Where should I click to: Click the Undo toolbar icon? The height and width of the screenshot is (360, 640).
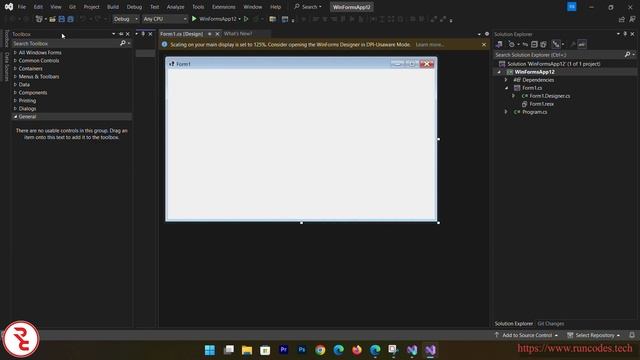pos(83,19)
